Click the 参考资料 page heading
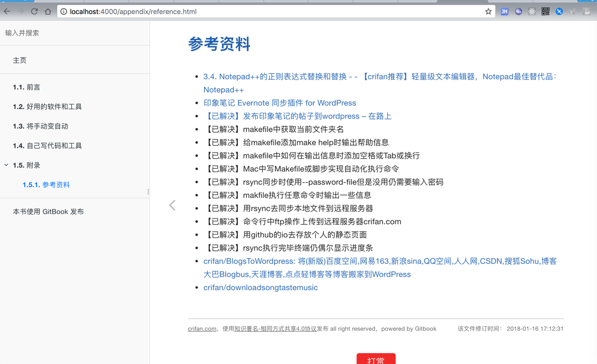This screenshot has width=597, height=364. click(x=219, y=44)
